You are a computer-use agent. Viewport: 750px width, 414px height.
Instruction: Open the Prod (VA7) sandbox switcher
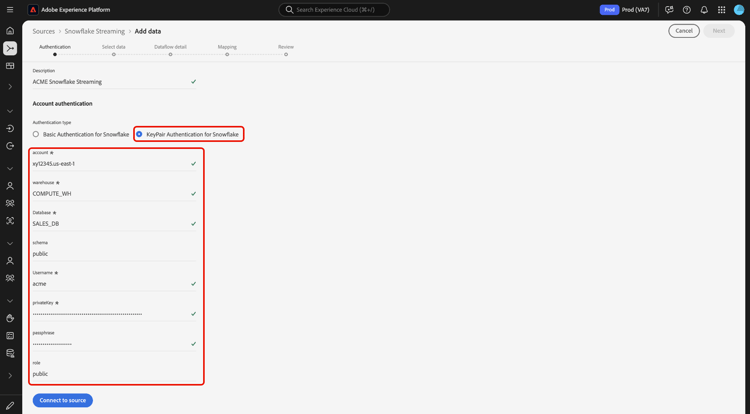point(625,10)
